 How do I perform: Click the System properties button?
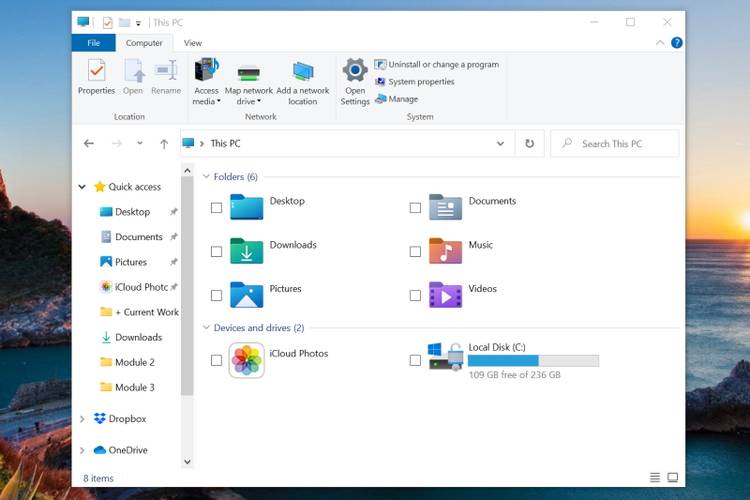pyautogui.click(x=414, y=82)
